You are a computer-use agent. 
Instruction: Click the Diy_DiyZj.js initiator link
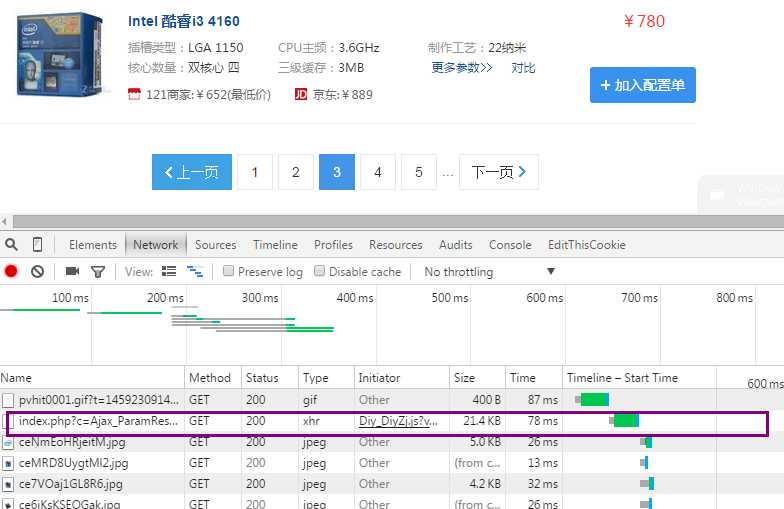coord(398,421)
